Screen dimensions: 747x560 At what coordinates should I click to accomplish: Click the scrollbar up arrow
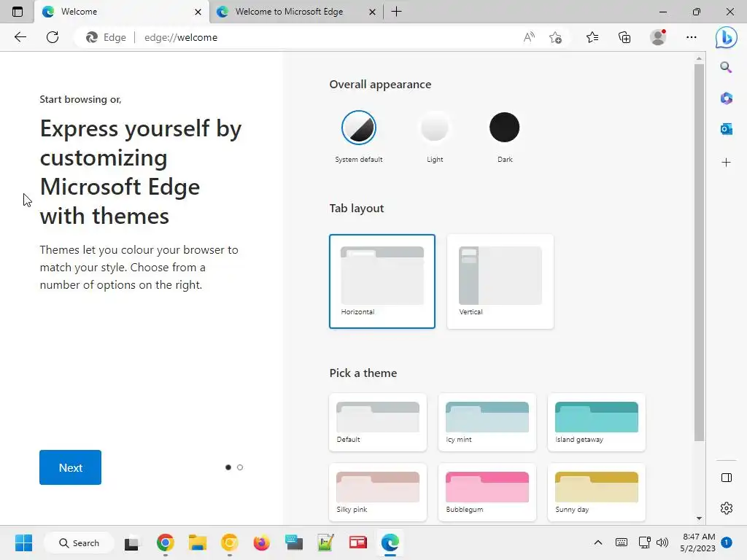[699, 58]
